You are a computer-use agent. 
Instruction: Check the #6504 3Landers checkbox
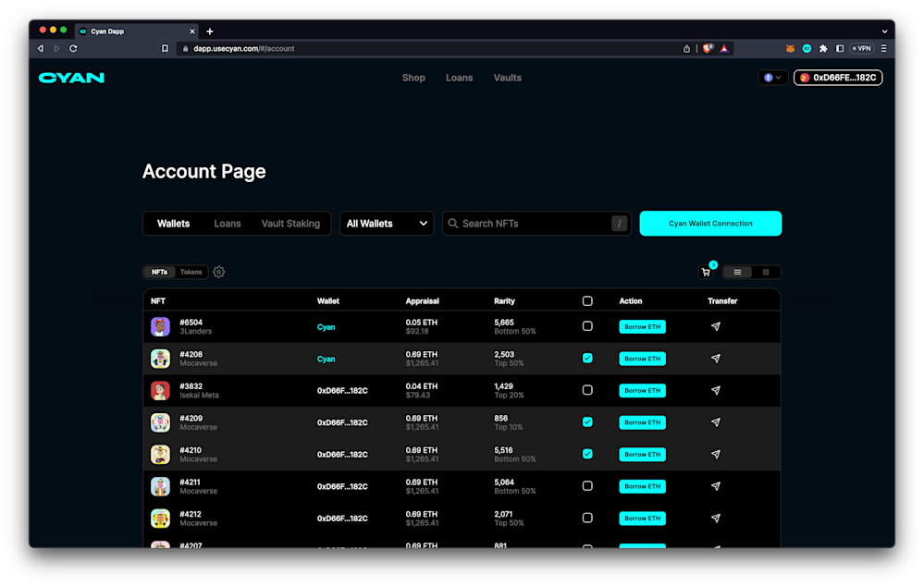587,326
